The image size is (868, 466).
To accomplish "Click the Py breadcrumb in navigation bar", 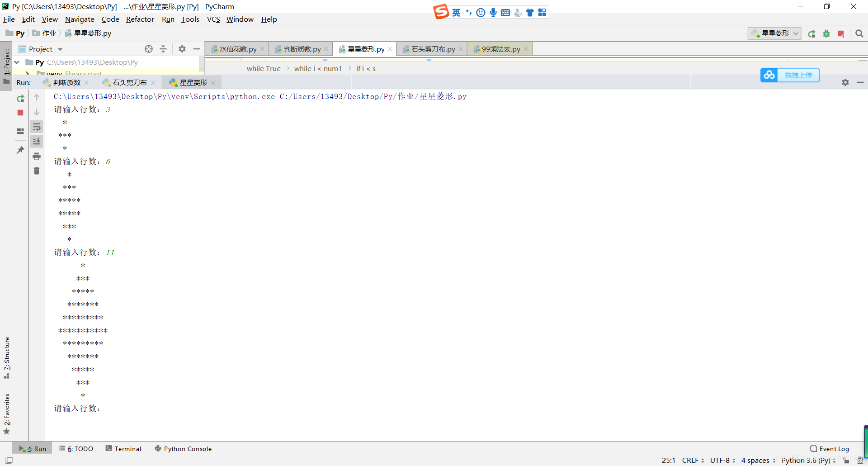I will pos(15,33).
